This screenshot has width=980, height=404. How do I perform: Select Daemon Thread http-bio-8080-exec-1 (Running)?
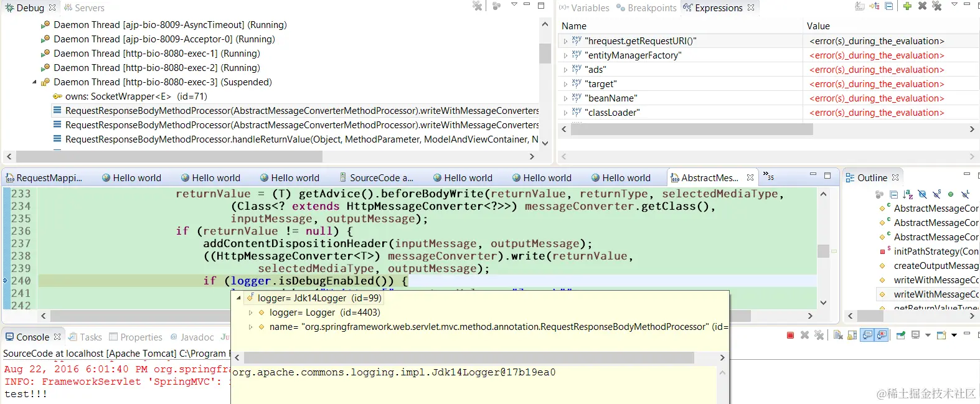(x=150, y=54)
